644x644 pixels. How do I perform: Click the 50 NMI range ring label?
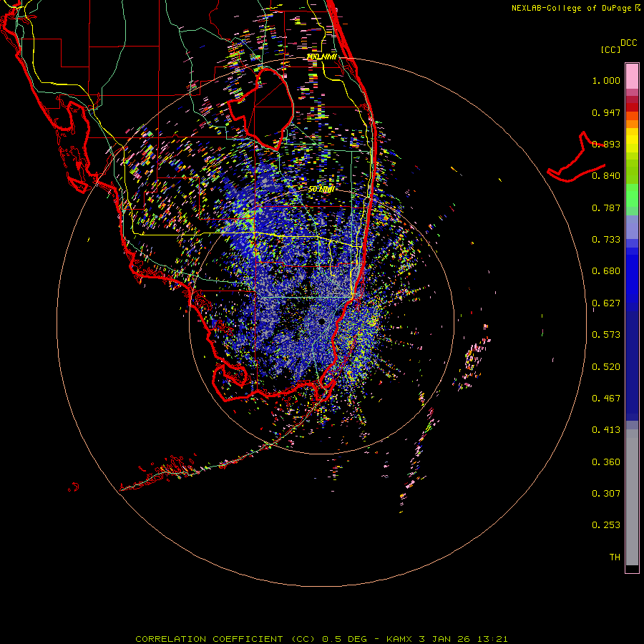pyautogui.click(x=321, y=189)
